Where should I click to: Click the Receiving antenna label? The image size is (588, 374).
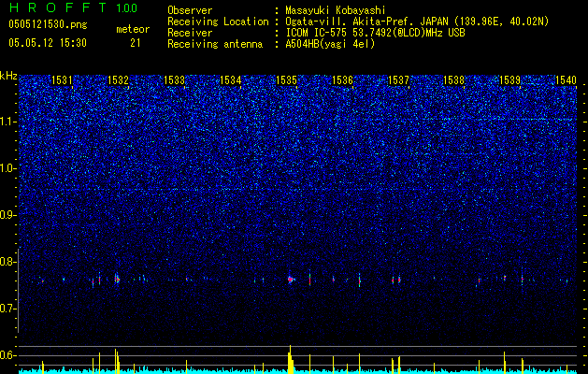[x=215, y=44]
